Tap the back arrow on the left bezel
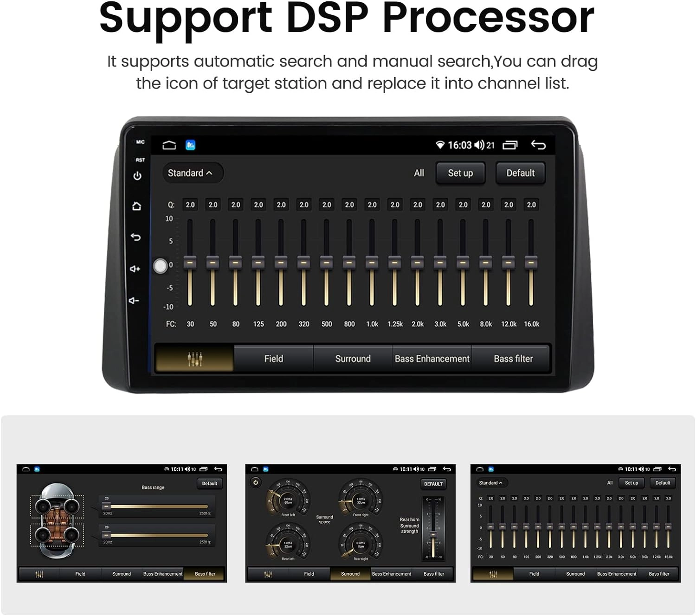This screenshot has width=696, height=616. 135,237
